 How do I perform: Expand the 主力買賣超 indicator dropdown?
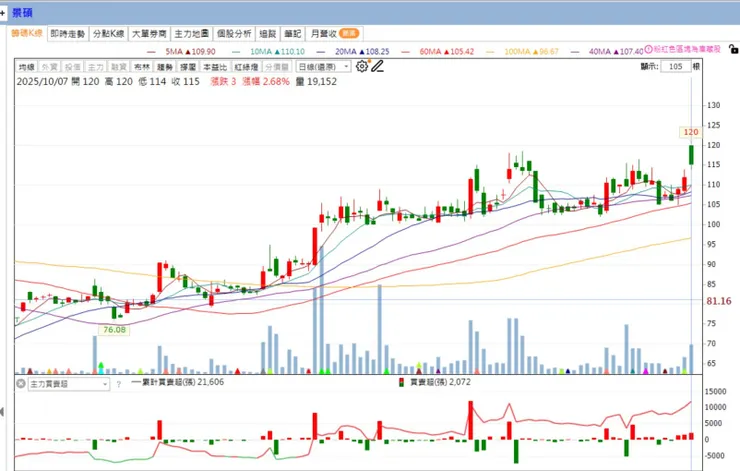69,384
